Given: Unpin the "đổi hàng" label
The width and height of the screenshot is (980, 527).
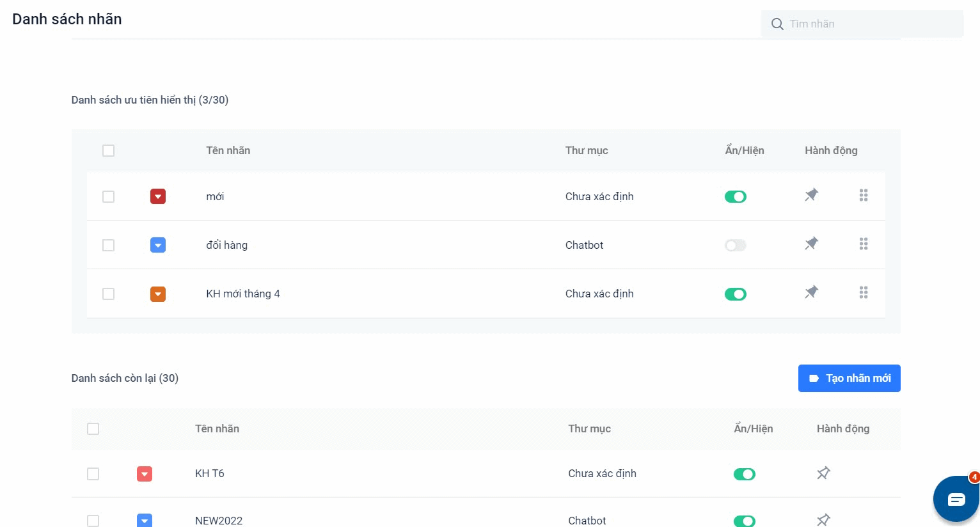Looking at the screenshot, I should pos(811,244).
